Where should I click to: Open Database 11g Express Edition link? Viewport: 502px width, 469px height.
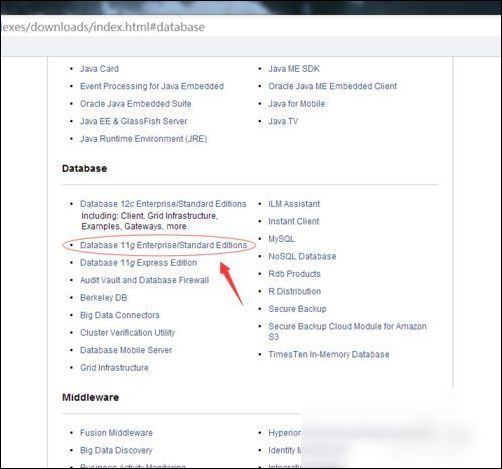[138, 263]
